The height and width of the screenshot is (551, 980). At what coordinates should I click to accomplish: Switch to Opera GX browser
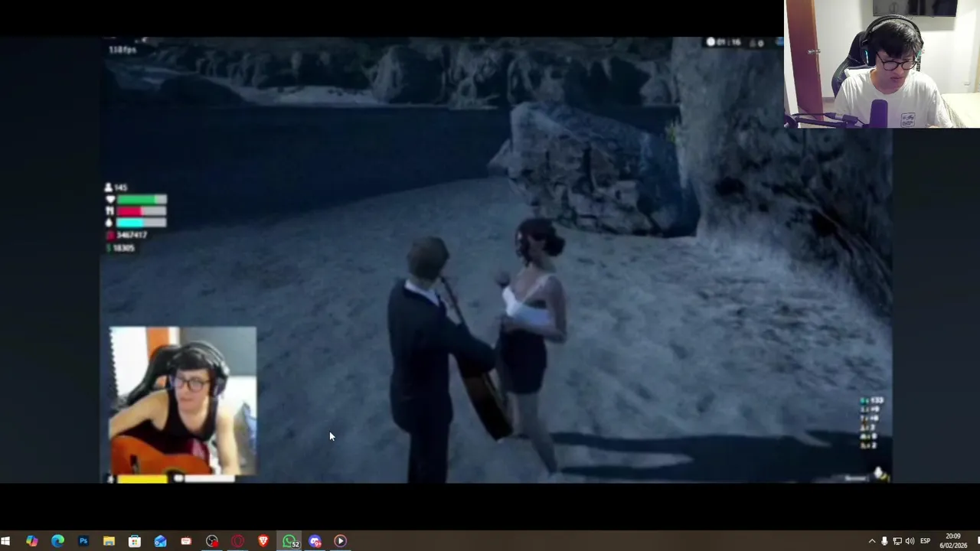237,541
